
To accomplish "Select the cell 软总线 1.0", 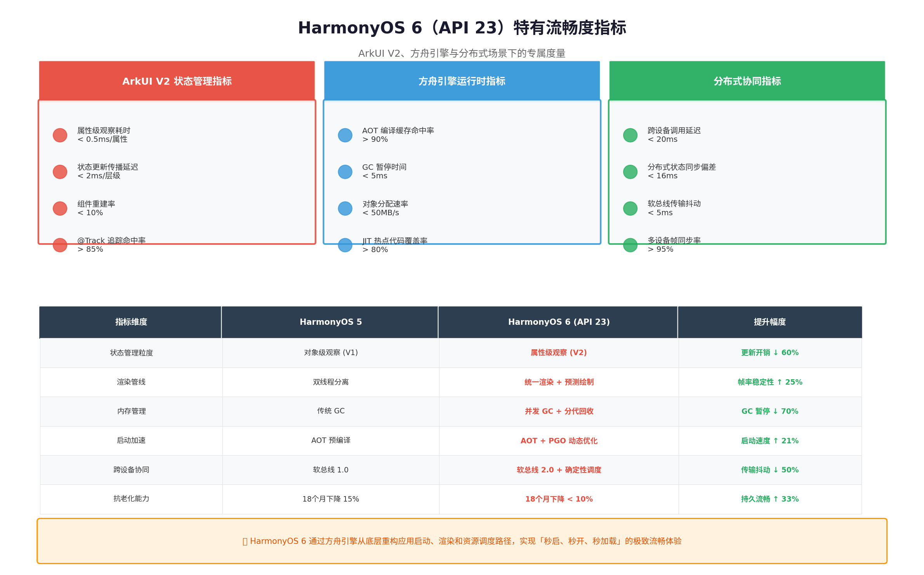I will pyautogui.click(x=331, y=470).
